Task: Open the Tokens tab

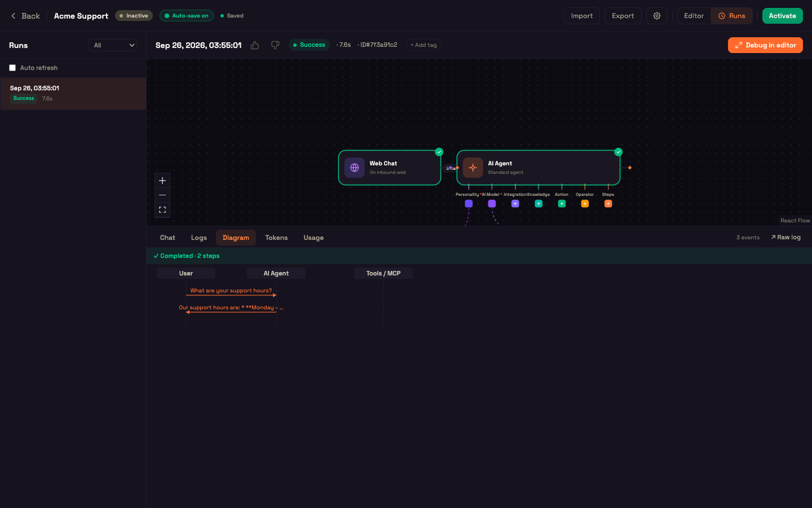Action: 276,238
